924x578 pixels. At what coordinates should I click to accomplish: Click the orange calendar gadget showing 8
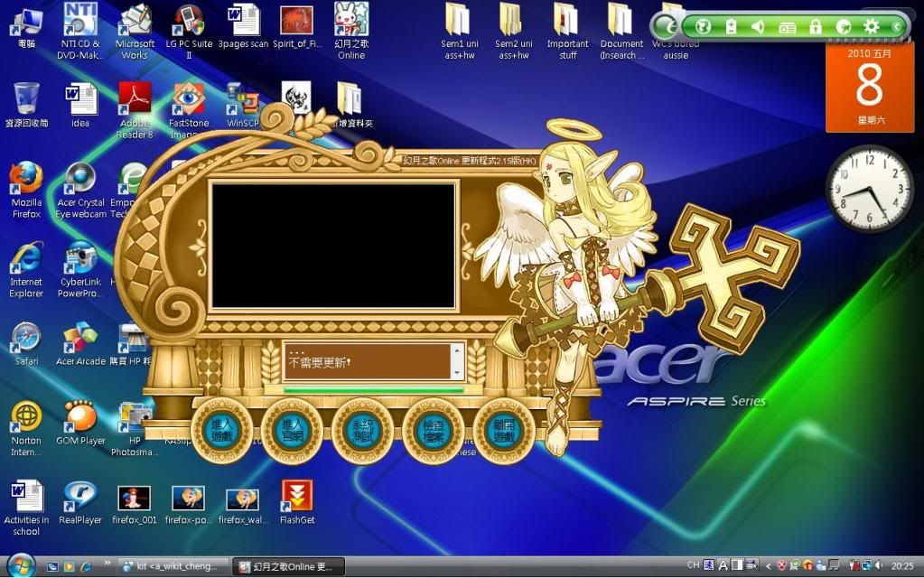870,88
